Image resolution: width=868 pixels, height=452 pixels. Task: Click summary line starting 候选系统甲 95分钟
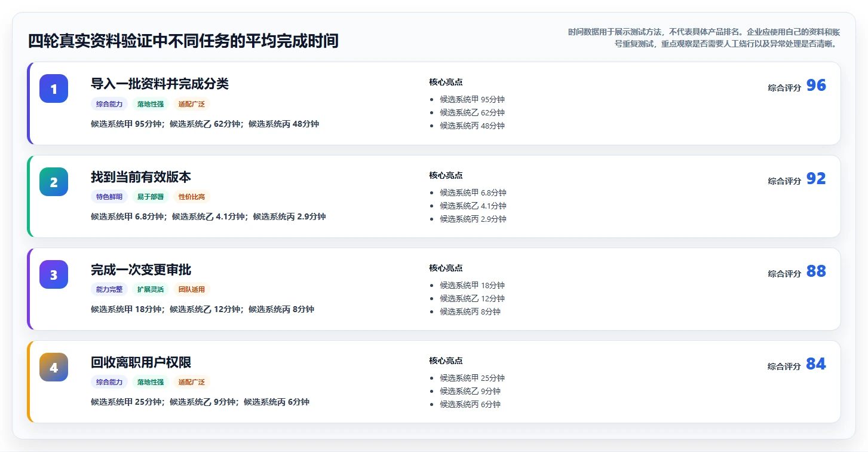[205, 124]
